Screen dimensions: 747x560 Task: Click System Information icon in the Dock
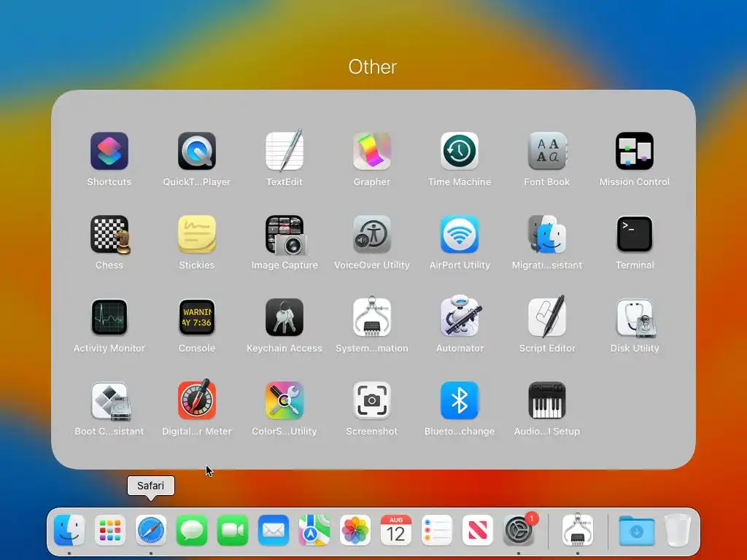[578, 530]
